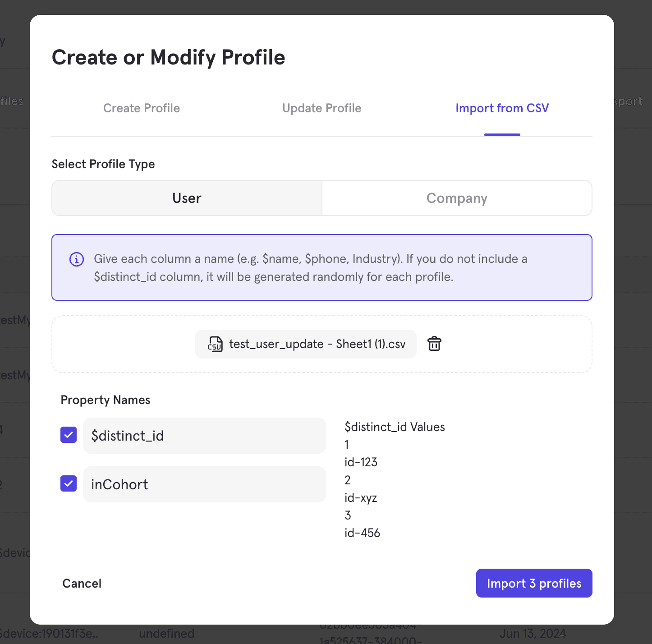Open the Create Profile tab
The width and height of the screenshot is (652, 644).
pyautogui.click(x=142, y=108)
